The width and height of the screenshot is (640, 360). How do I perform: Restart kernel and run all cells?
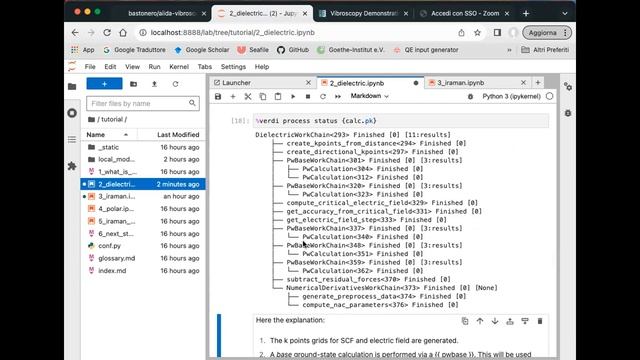click(x=338, y=97)
